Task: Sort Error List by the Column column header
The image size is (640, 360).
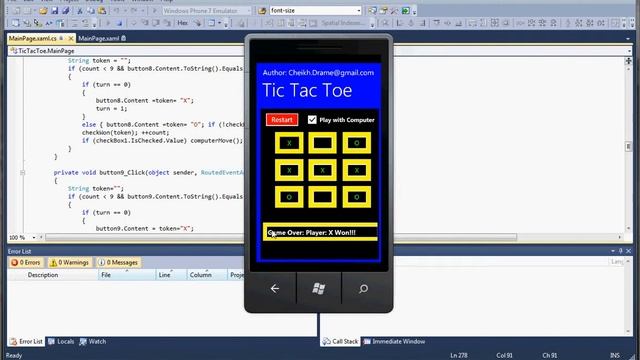Action: click(x=207, y=275)
